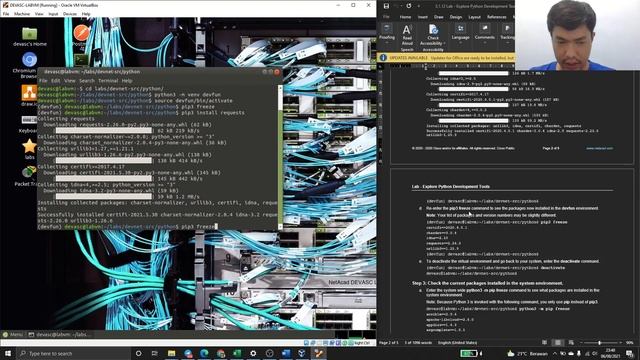Click the Linux Menu button in panel
This screenshot has height=360, width=640.
click(13, 334)
